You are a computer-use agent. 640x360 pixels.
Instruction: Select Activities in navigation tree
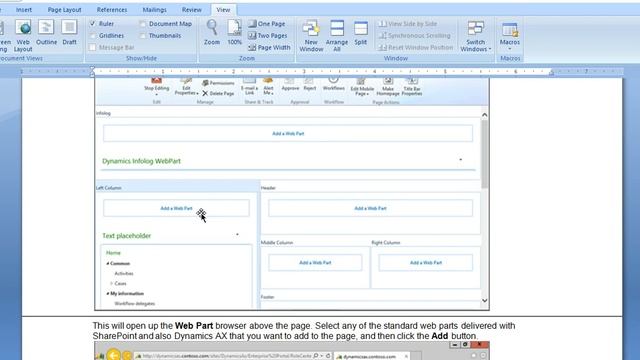tap(124, 273)
